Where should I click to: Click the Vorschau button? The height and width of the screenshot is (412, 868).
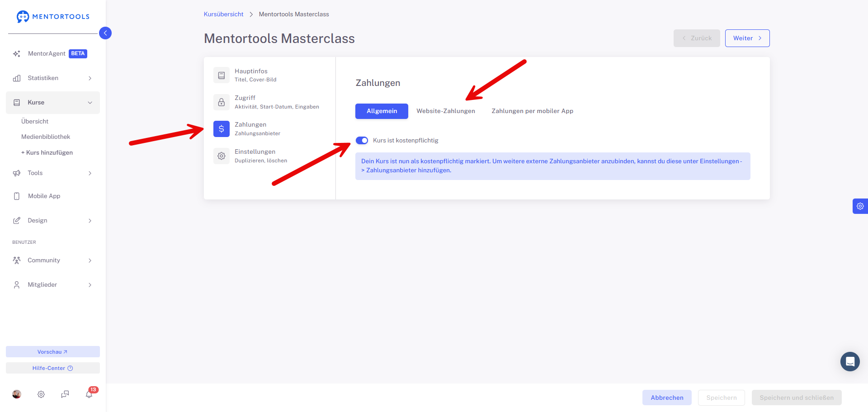pyautogui.click(x=53, y=352)
